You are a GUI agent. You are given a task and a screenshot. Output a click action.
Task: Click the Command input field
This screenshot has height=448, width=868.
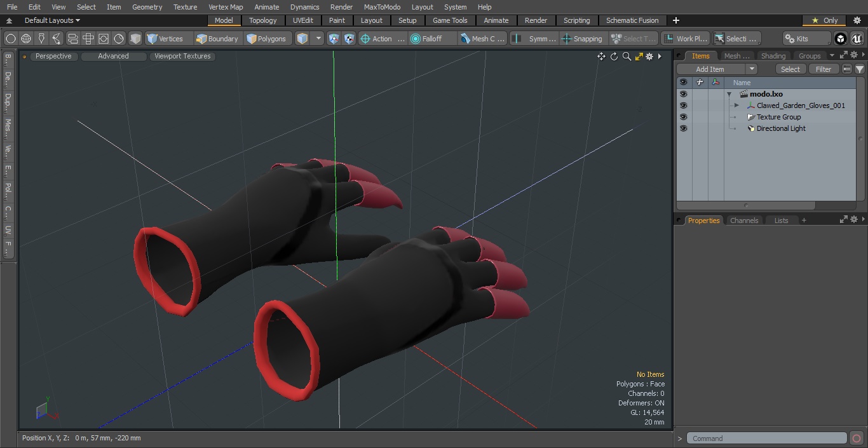pyautogui.click(x=767, y=438)
